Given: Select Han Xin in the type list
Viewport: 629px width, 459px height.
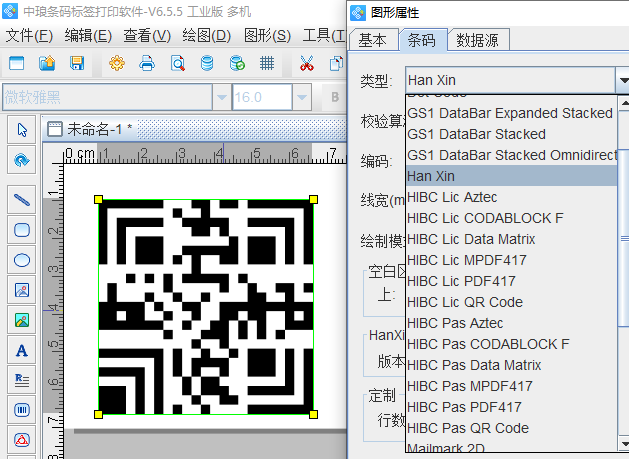Looking at the screenshot, I should coord(511,176).
